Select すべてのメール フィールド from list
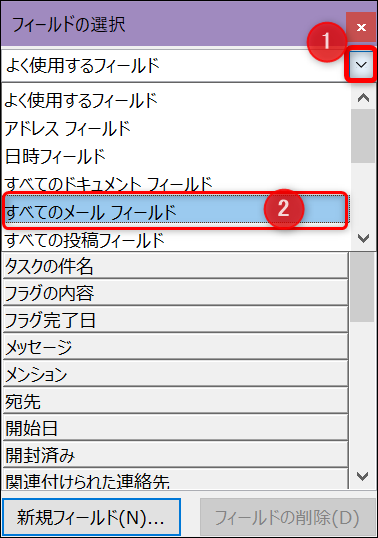378x538 pixels. click(x=176, y=211)
